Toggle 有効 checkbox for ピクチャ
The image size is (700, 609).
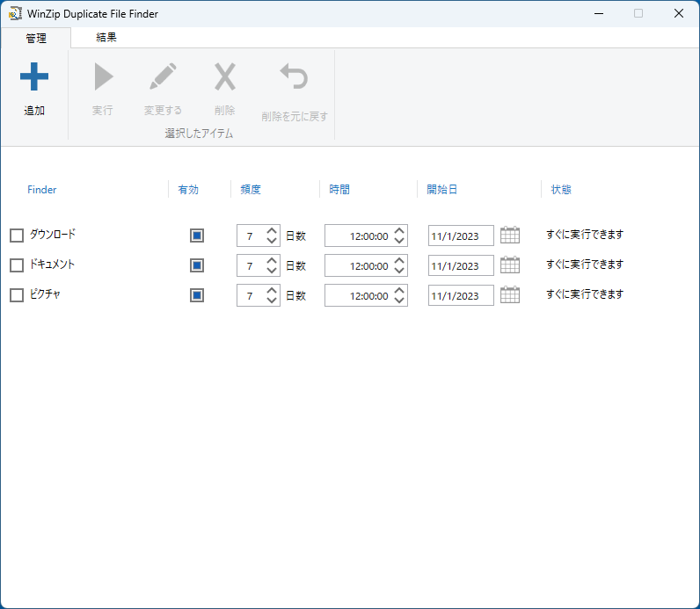197,295
